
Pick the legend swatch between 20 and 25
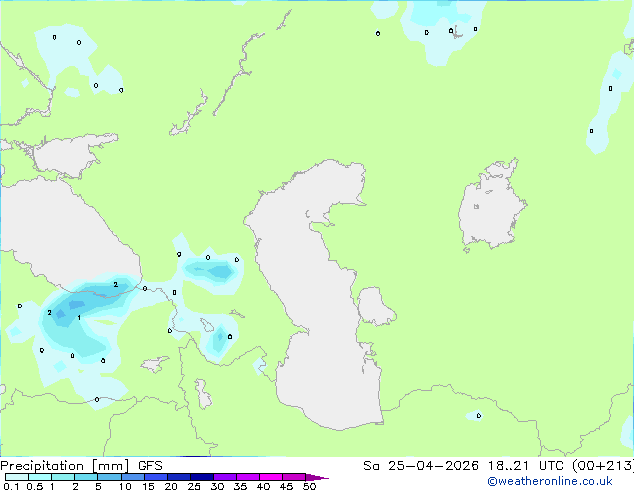[x=179, y=477]
